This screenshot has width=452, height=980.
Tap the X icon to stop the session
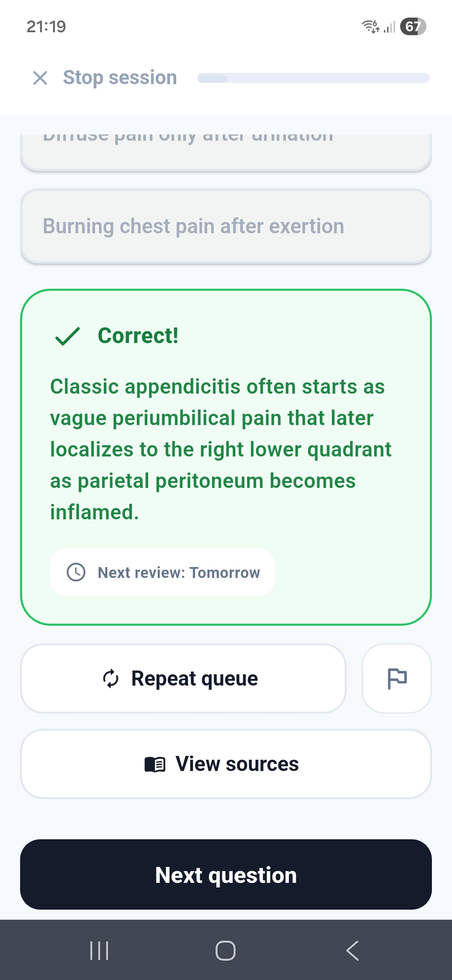click(x=40, y=77)
